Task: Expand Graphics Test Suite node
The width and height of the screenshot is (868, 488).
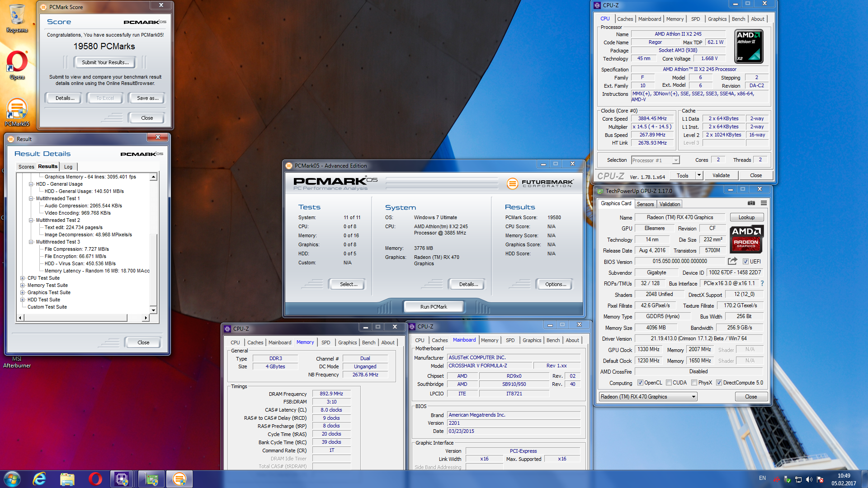Action: tap(23, 292)
